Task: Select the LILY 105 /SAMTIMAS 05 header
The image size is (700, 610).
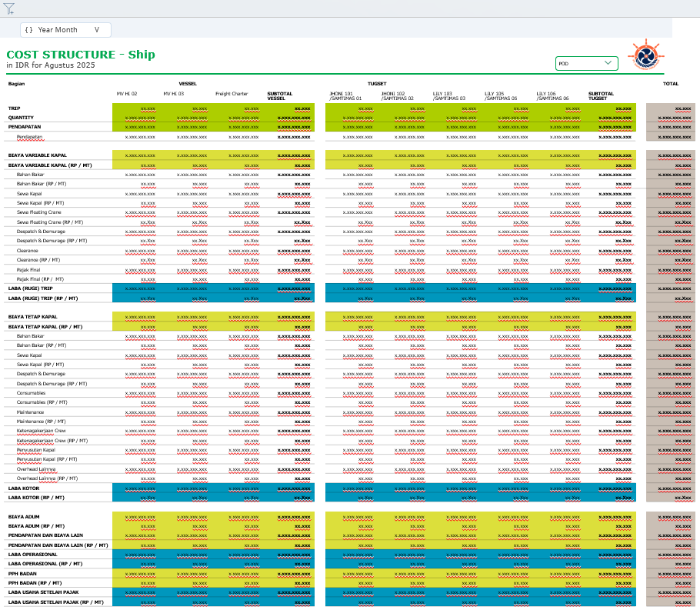Action: pyautogui.click(x=501, y=96)
